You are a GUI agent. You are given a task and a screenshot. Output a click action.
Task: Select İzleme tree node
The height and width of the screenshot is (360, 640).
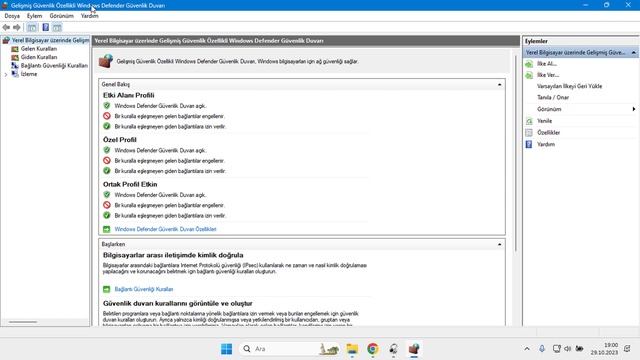[29, 74]
